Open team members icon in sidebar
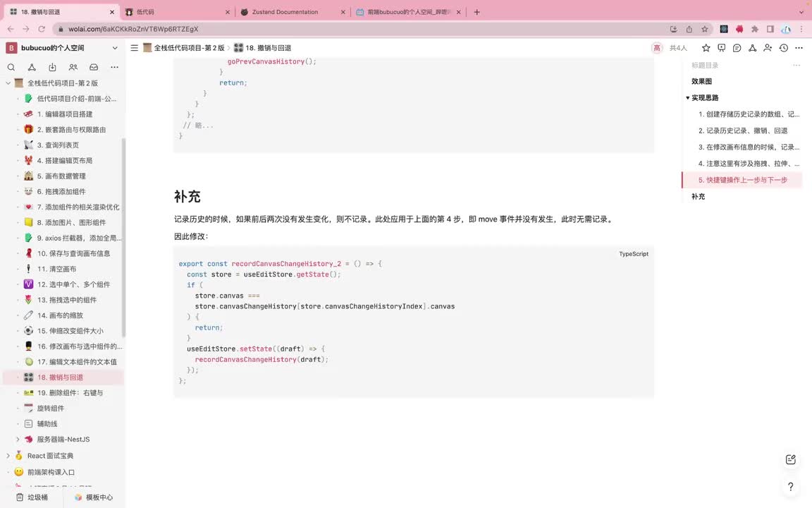 [73, 67]
